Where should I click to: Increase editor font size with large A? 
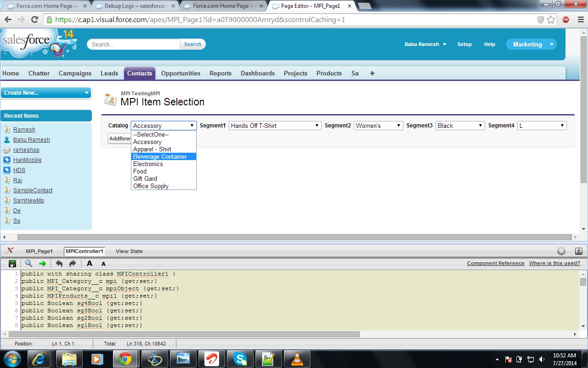tap(90, 264)
